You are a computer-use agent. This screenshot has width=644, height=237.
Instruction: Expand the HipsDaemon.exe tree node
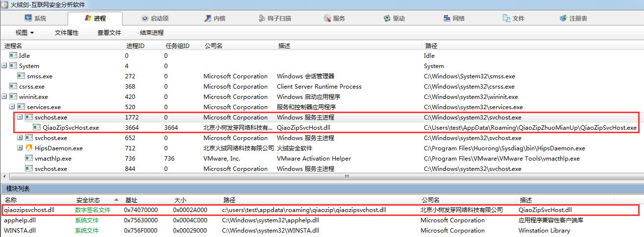(20, 148)
